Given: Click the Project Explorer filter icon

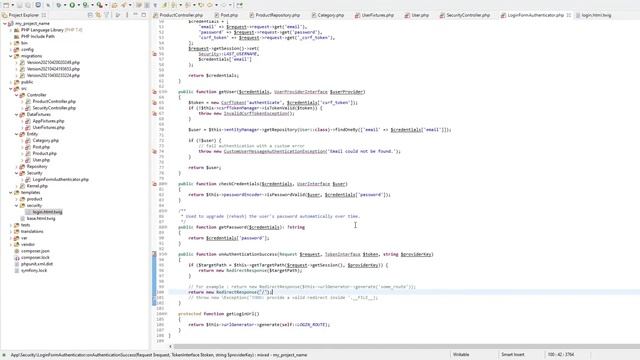Looking at the screenshot, I should (x=107, y=15).
